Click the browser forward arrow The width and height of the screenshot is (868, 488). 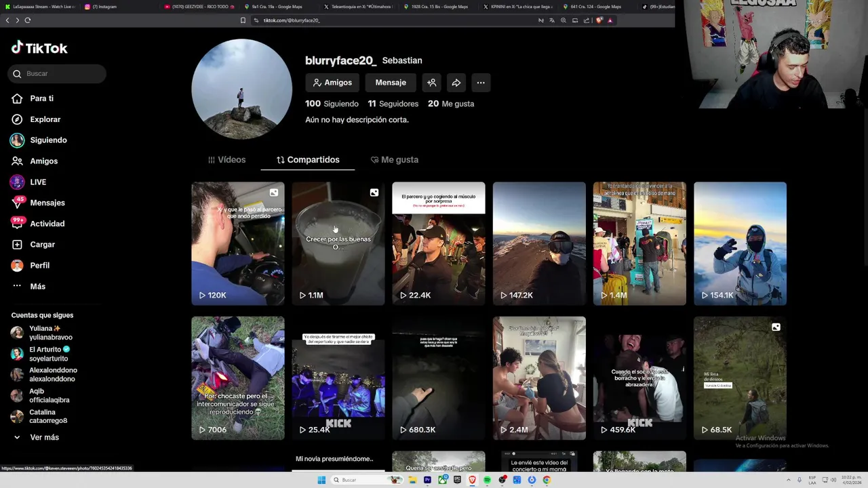point(18,20)
